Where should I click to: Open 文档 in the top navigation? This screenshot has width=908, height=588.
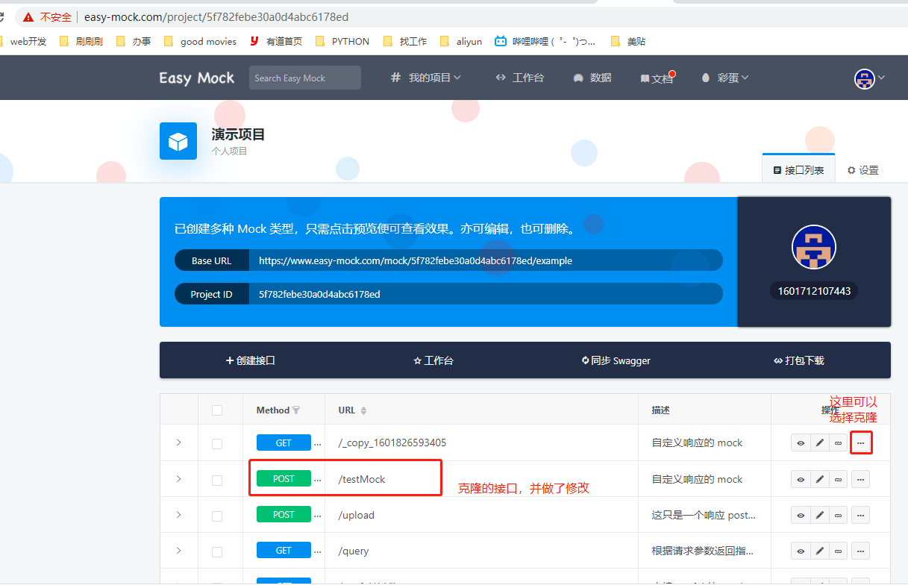pos(657,78)
